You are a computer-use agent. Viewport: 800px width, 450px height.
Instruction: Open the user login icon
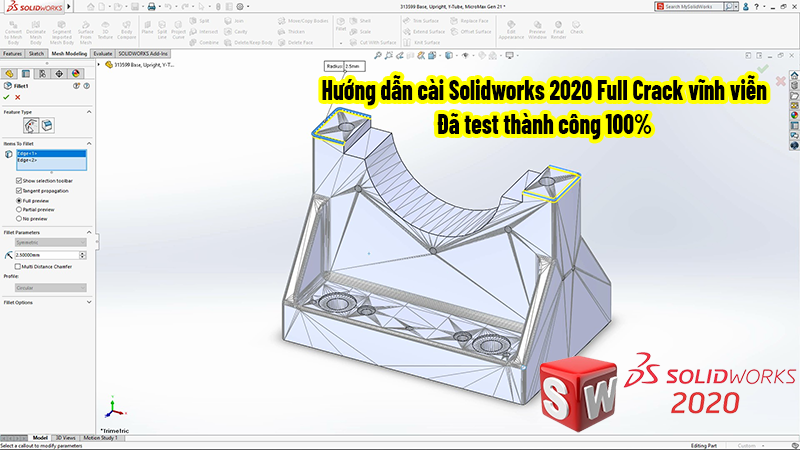(x=745, y=7)
